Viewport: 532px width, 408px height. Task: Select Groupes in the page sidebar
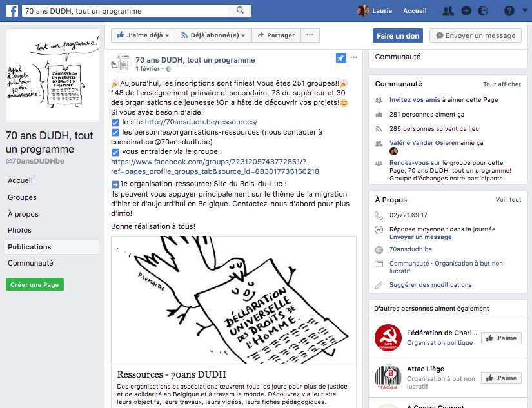click(x=22, y=197)
